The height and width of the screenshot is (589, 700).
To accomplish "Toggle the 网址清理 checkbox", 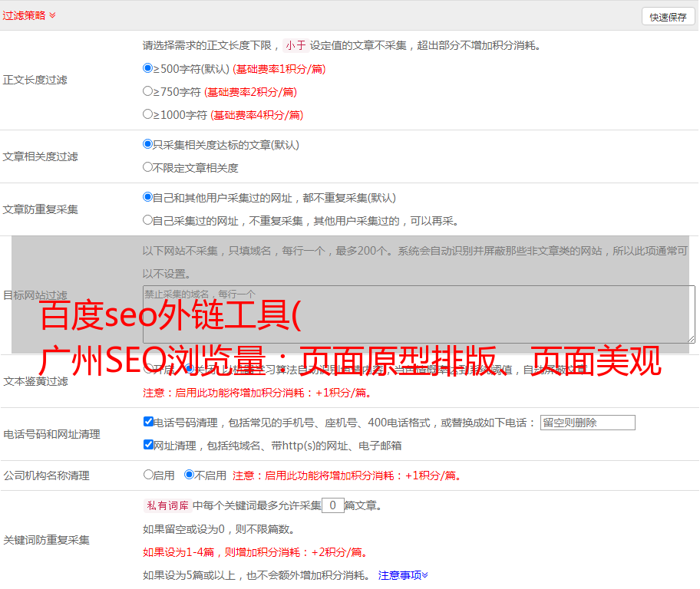I will point(148,445).
